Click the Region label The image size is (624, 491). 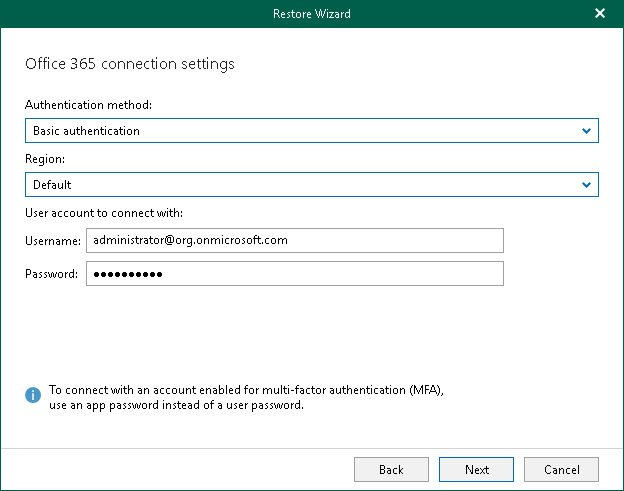point(44,159)
